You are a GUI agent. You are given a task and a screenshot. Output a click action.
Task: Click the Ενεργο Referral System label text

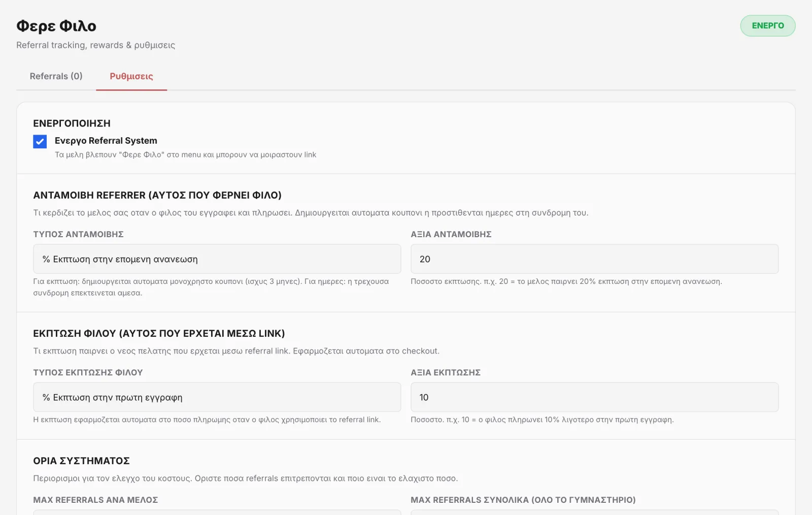pos(106,141)
